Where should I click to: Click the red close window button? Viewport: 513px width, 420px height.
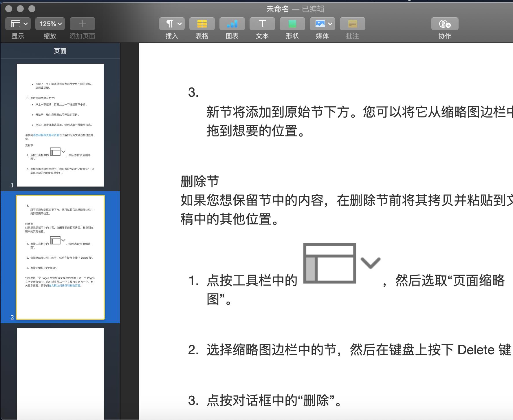point(9,9)
